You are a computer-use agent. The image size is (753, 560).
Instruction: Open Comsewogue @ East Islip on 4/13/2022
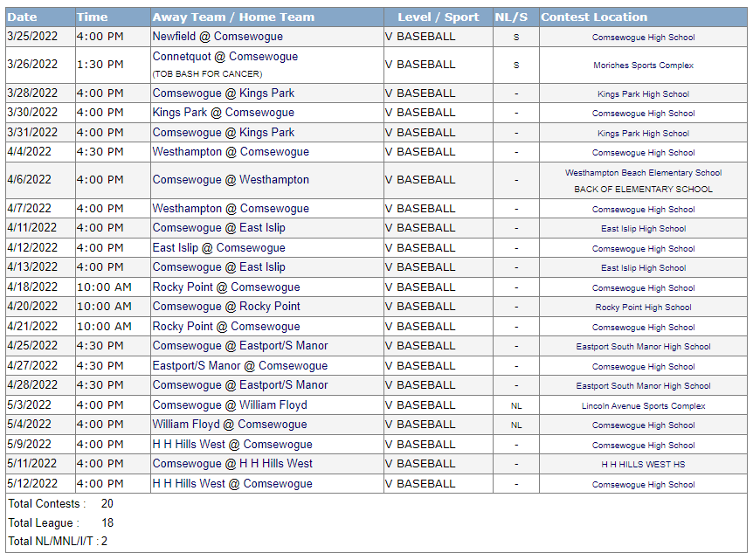(219, 267)
